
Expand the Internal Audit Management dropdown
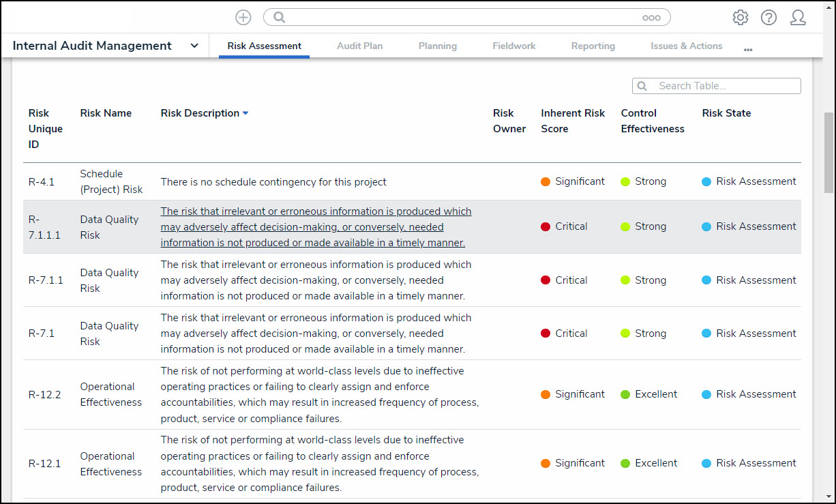point(194,46)
